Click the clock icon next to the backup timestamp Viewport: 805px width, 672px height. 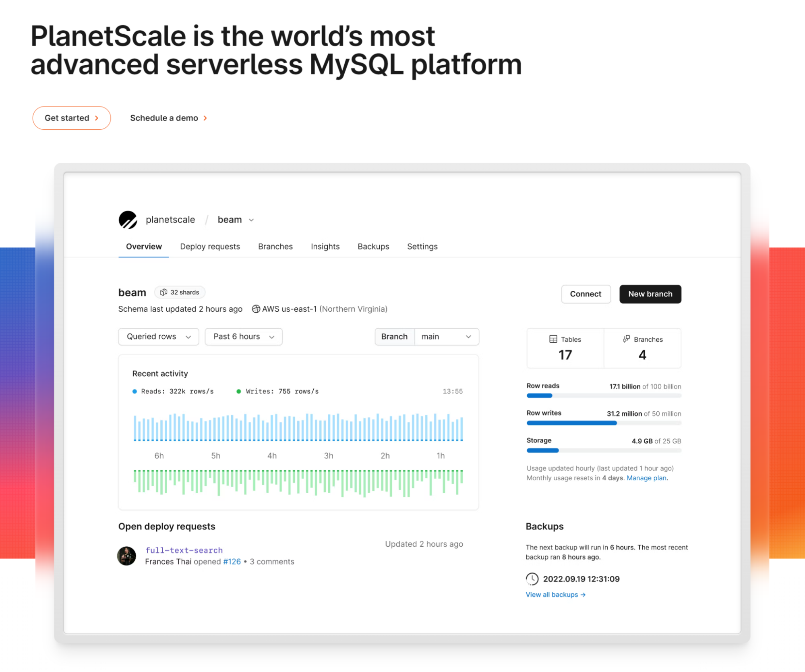[532, 579]
